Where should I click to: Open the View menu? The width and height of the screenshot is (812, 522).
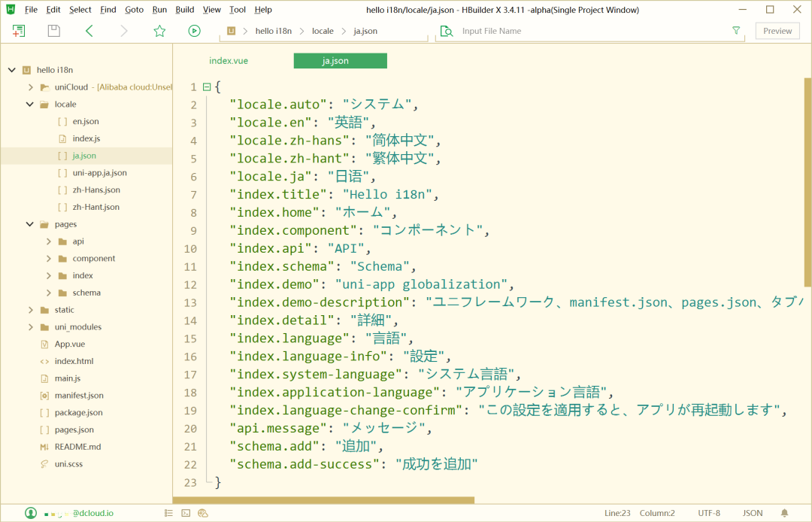[x=212, y=9]
